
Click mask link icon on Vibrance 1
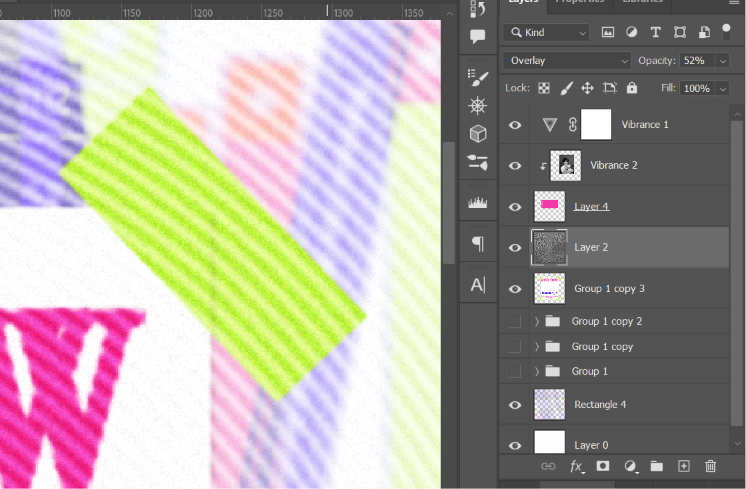coord(572,125)
